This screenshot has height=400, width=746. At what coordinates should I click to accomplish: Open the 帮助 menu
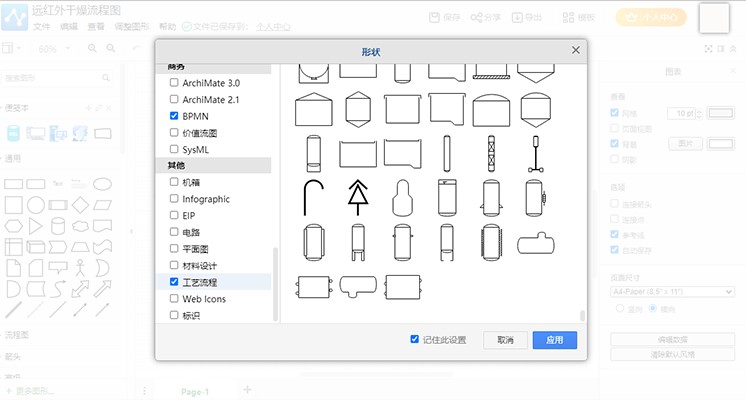click(167, 27)
